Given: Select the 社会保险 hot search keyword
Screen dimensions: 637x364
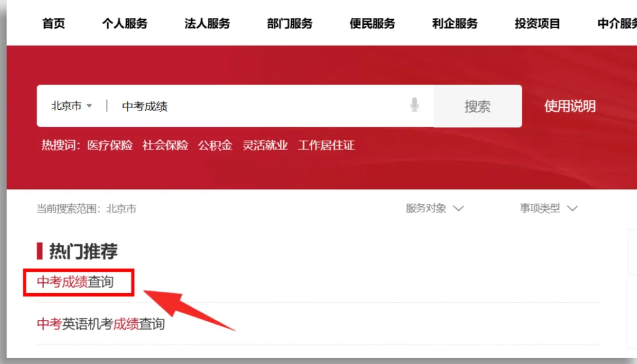Looking at the screenshot, I should 165,145.
